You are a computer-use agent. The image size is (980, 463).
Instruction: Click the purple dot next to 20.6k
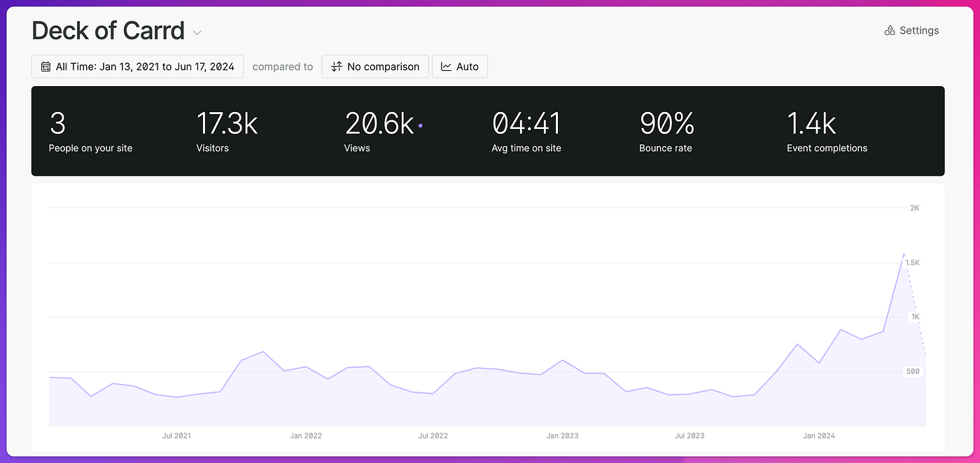(420, 126)
